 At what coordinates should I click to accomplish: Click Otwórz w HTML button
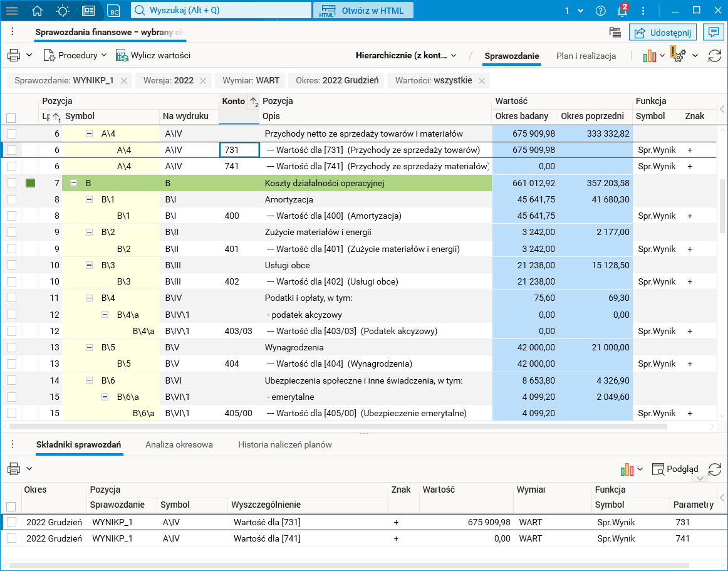[x=363, y=11]
